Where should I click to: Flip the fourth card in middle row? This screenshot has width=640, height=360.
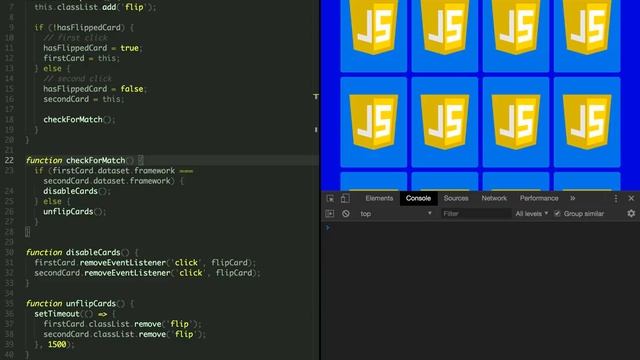[587, 122]
